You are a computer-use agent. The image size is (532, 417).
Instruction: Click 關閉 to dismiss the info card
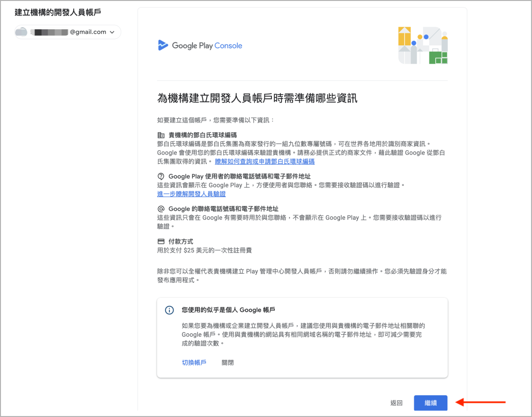[x=227, y=362]
